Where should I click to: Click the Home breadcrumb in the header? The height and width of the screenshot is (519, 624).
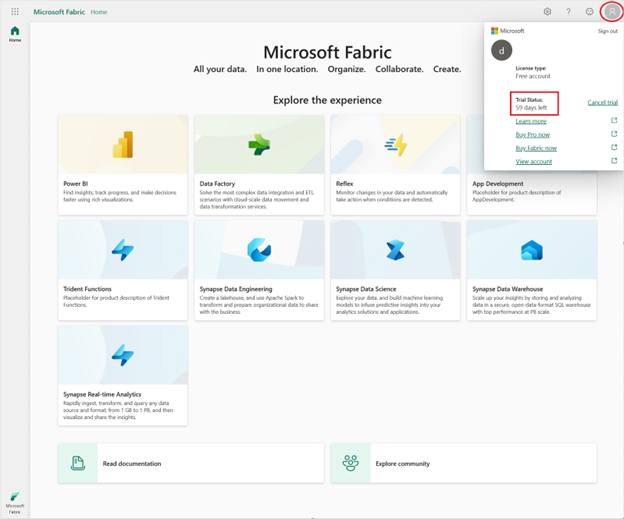point(99,12)
